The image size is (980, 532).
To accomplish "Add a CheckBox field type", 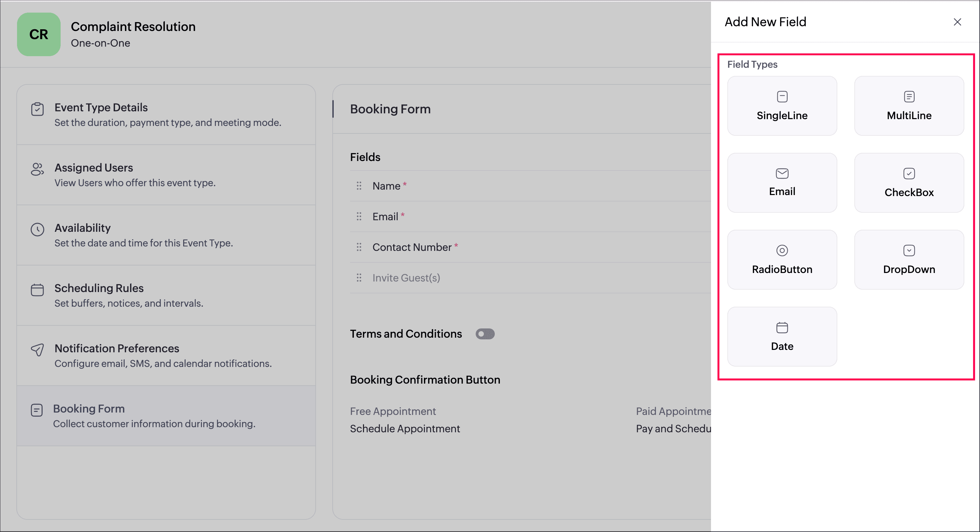I will point(909,182).
